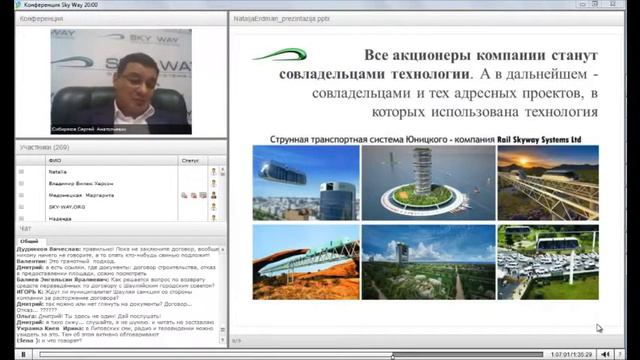The height and width of the screenshot is (360, 640).
Task: Click the sea tower island image
Action: point(429,183)
